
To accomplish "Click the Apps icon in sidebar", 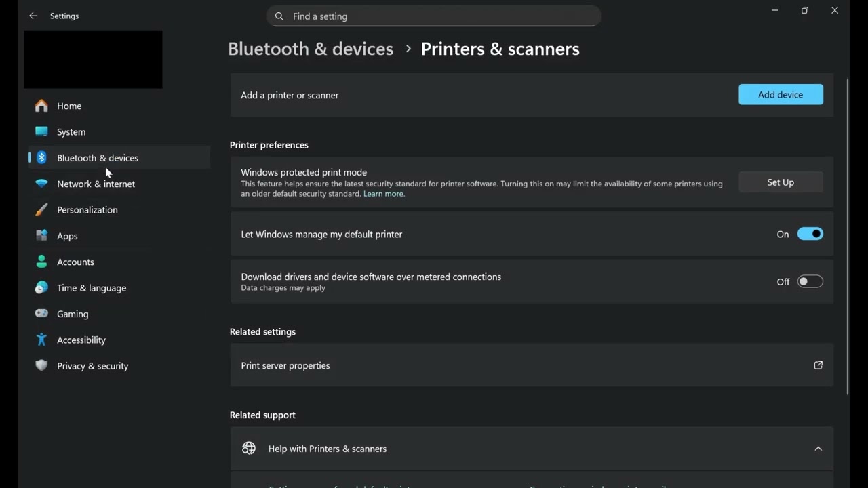I will coord(41,236).
